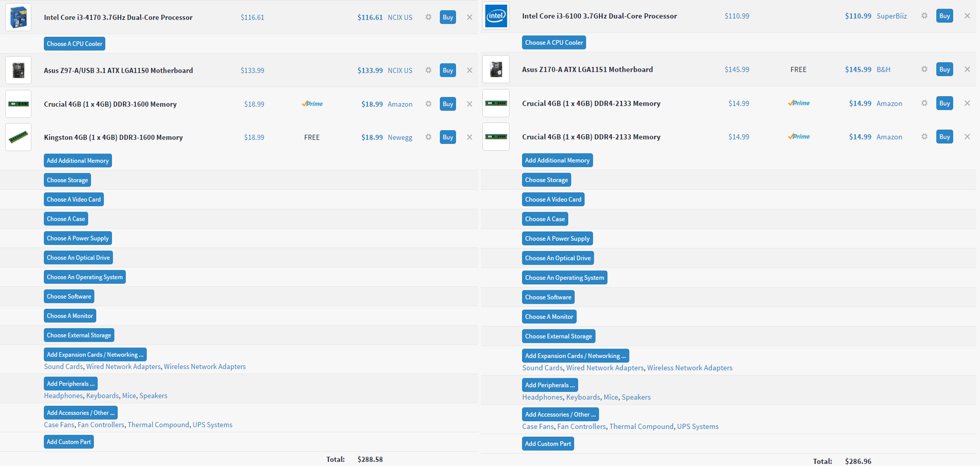Click Choose A Monitor below i3-6100 build

point(549,317)
